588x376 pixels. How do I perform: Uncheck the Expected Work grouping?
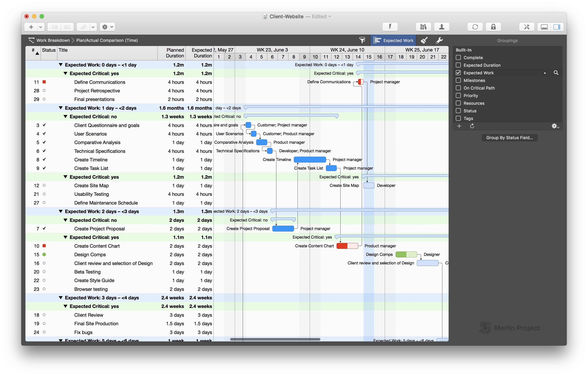[x=458, y=73]
